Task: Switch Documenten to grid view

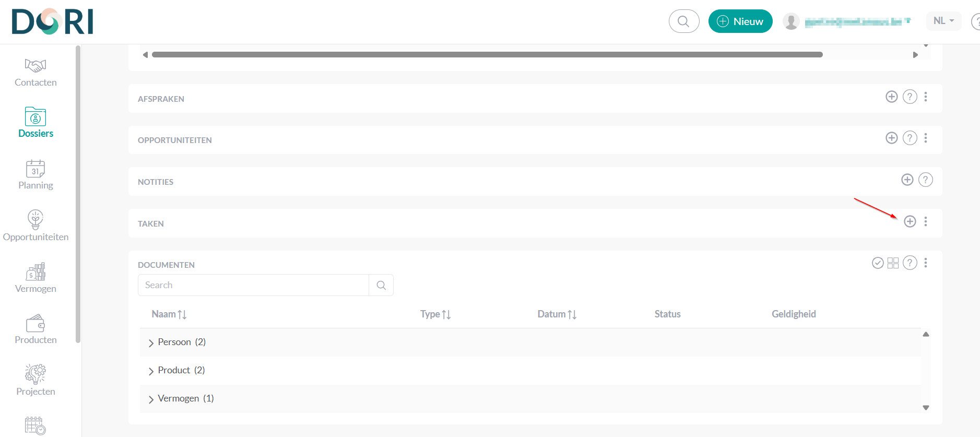Action: coord(893,263)
